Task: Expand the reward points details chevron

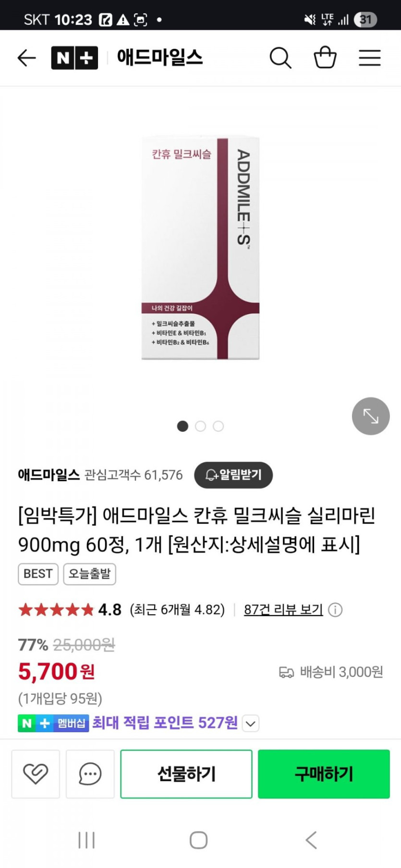Action: click(x=251, y=723)
